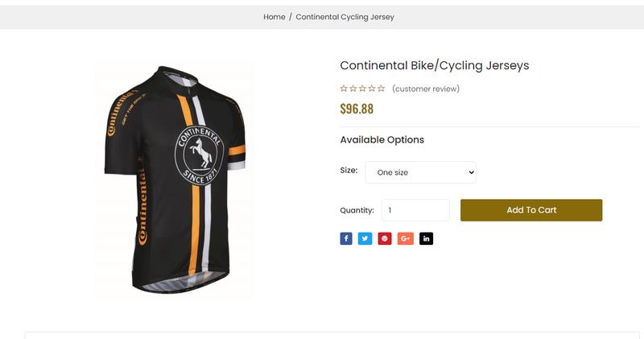The width and height of the screenshot is (644, 339).
Task: Open the Size dropdown
Action: pos(421,172)
